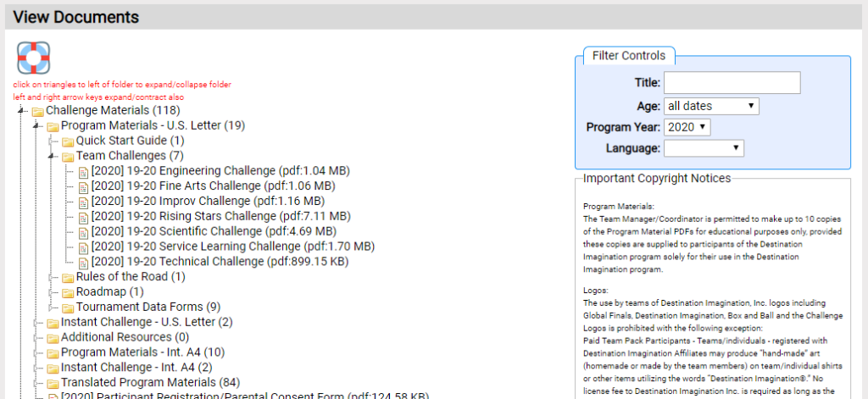Select Team Challenges (7) label
Viewport: 868px width, 399px height.
click(x=130, y=156)
